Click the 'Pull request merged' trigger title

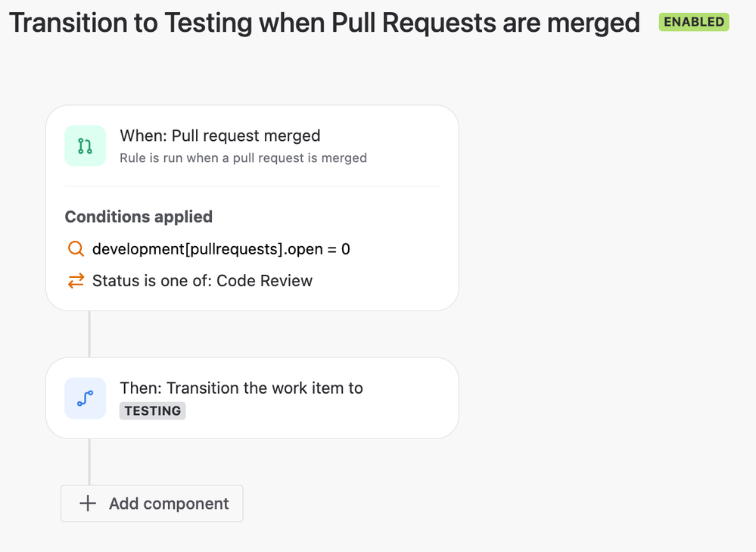point(246,136)
